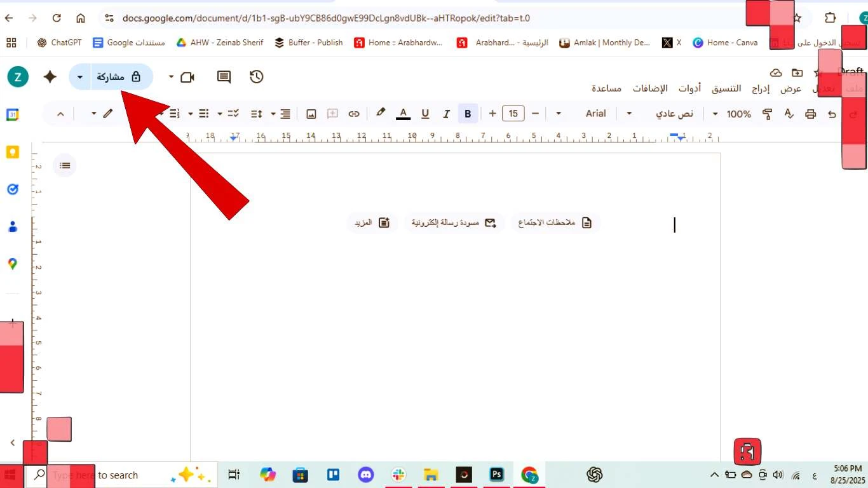Click the undo arrow icon

pyautogui.click(x=832, y=114)
